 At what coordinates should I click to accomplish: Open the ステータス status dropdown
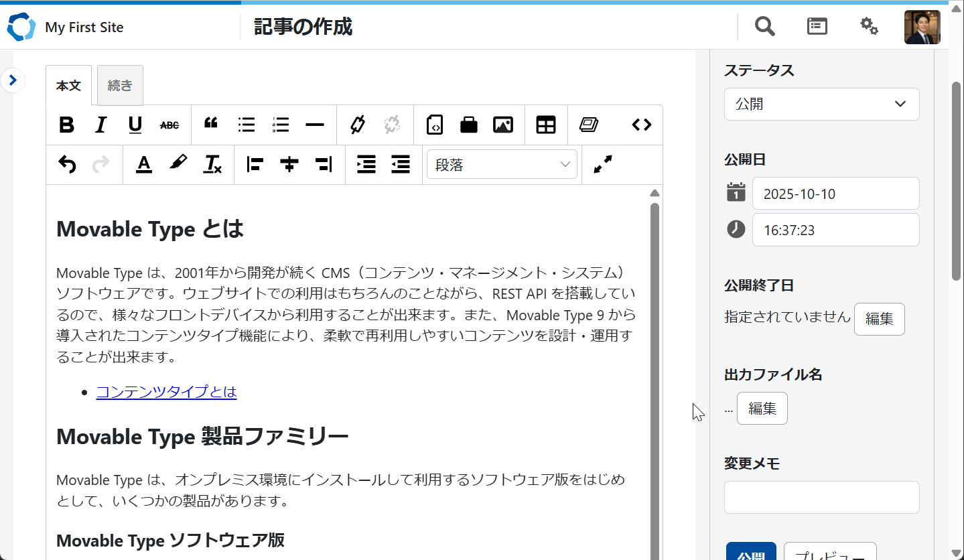(821, 104)
